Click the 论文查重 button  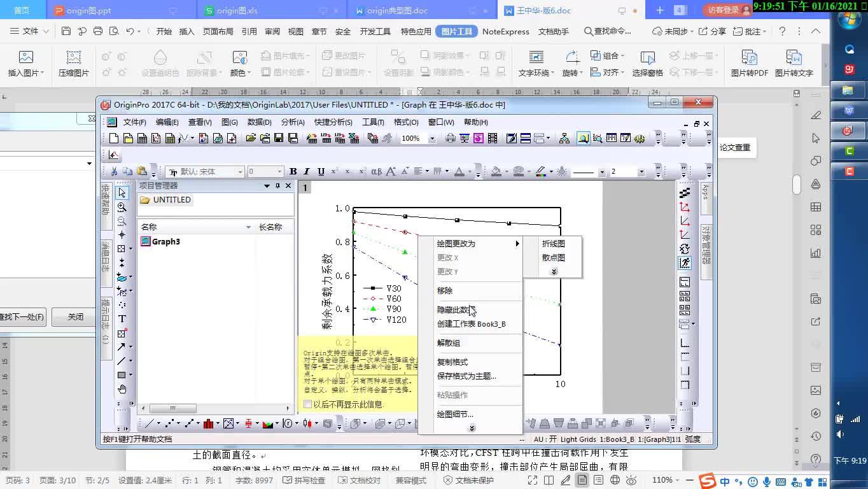[735, 147]
